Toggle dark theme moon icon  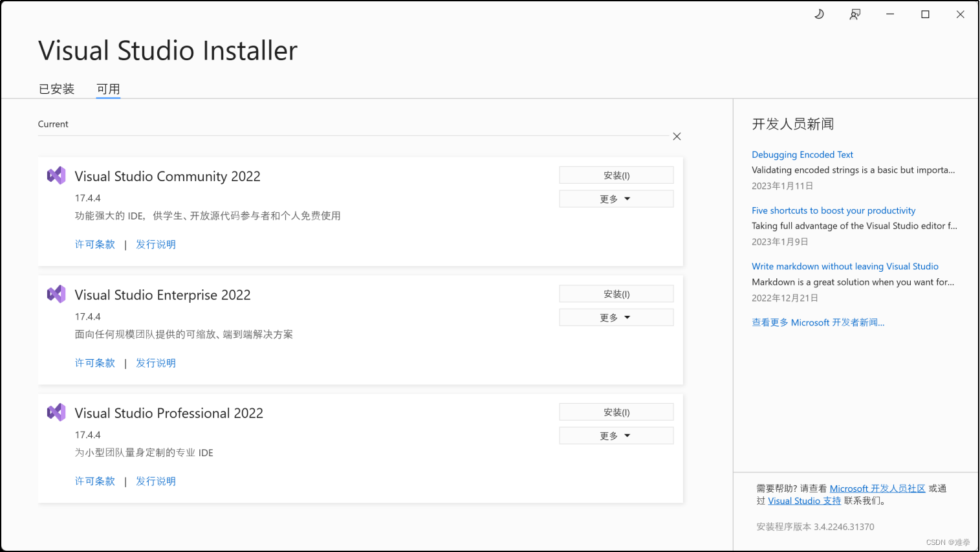coord(819,14)
